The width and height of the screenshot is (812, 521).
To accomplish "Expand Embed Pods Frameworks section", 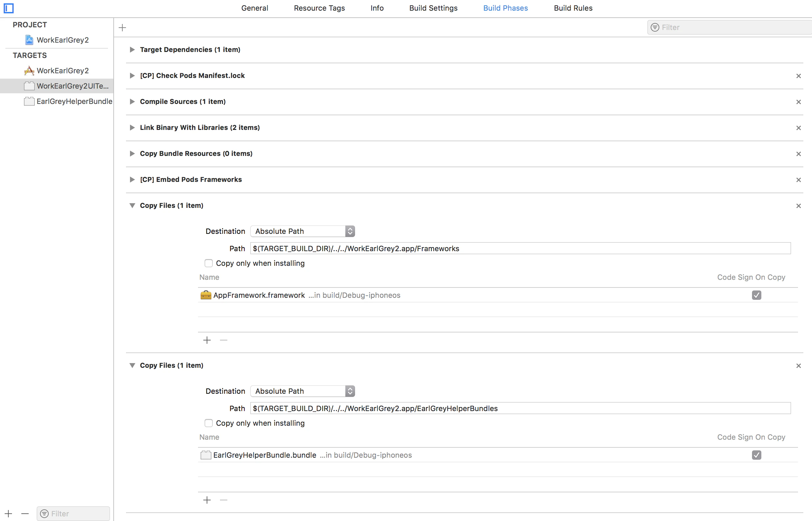I will (x=132, y=180).
